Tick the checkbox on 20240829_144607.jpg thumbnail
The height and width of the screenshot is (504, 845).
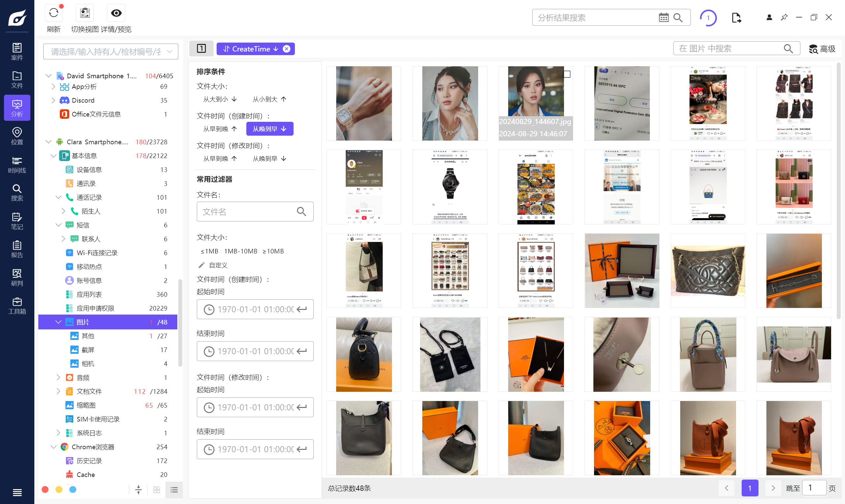567,74
